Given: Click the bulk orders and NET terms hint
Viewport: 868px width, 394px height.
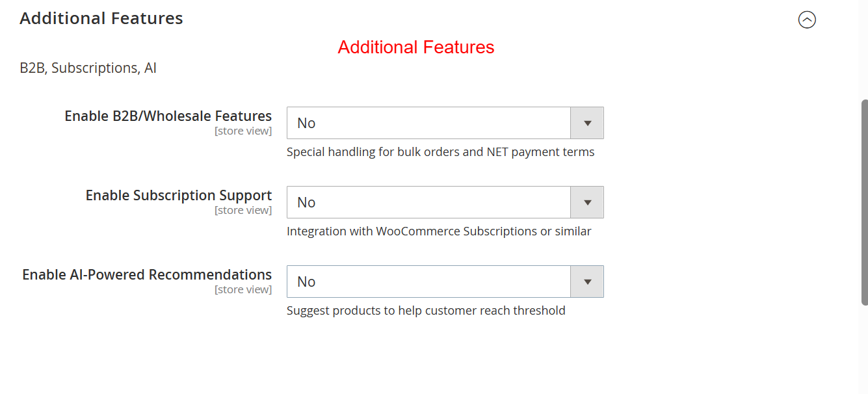Looking at the screenshot, I should (440, 152).
